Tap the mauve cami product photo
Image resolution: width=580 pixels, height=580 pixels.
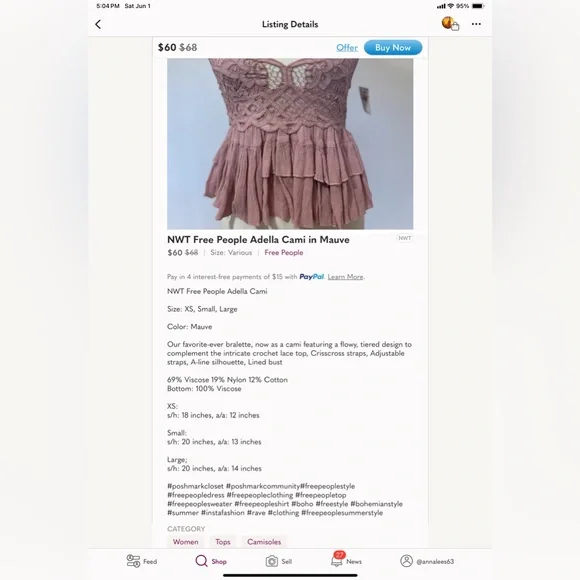(290, 144)
